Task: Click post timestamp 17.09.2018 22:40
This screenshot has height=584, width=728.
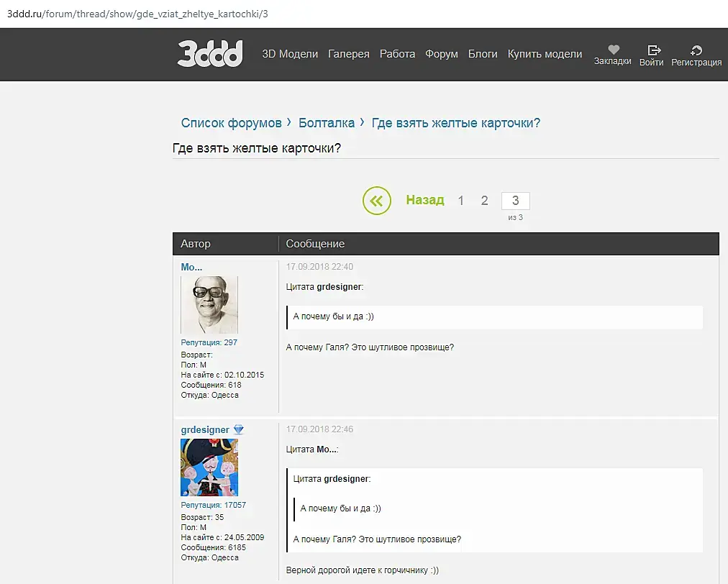Action: [319, 267]
